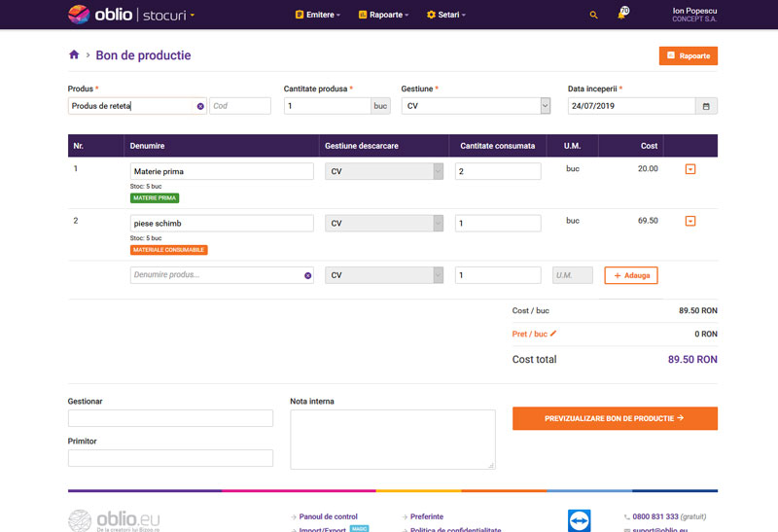Open the Gestiune dropdown

coord(476,106)
